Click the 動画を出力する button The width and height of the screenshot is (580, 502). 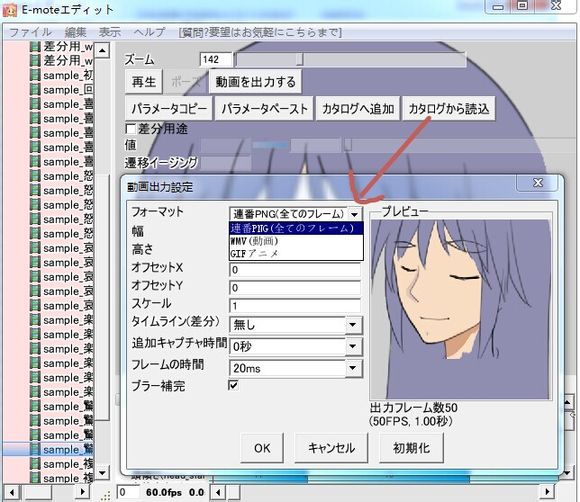(256, 82)
